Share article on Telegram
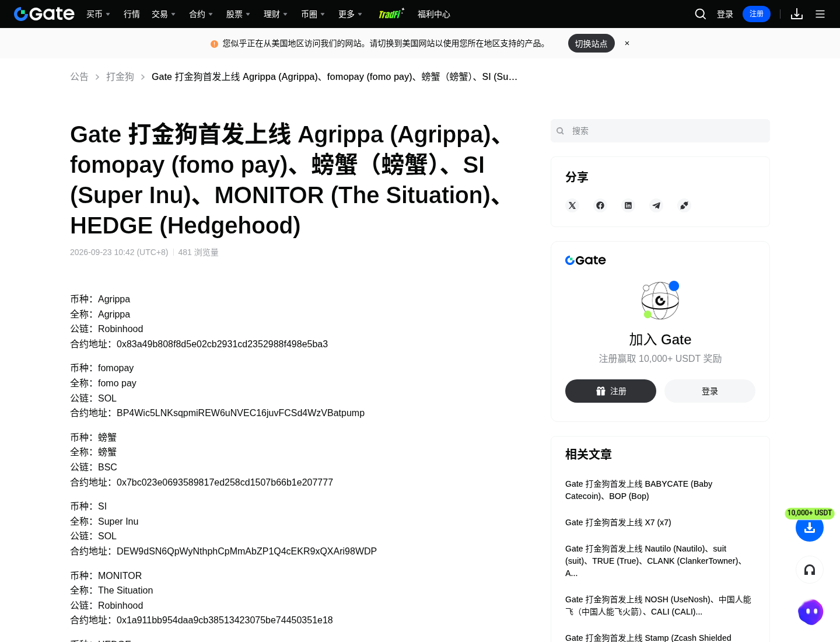 [656, 205]
